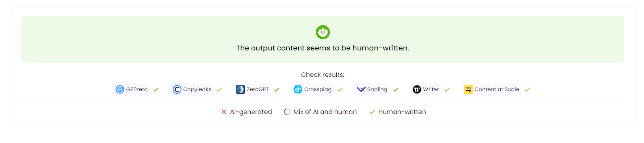Click the human-written result message text
Screen dimensions: 644x143
pos(323,48)
